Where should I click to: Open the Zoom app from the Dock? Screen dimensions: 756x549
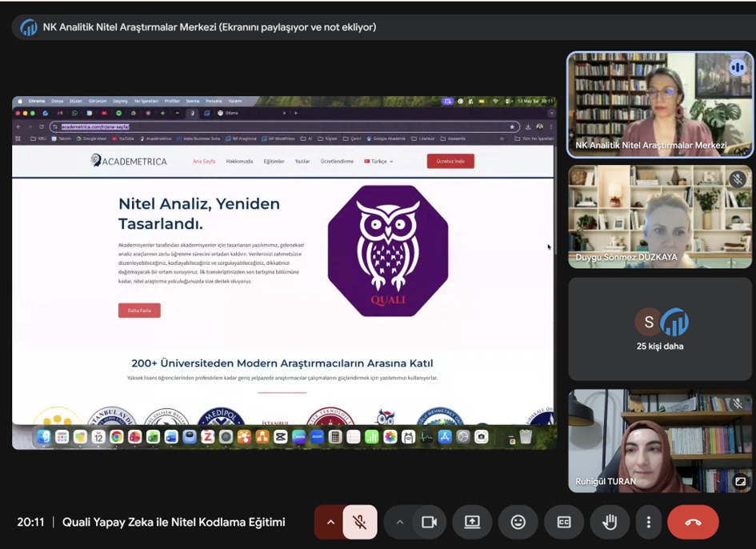point(318,437)
